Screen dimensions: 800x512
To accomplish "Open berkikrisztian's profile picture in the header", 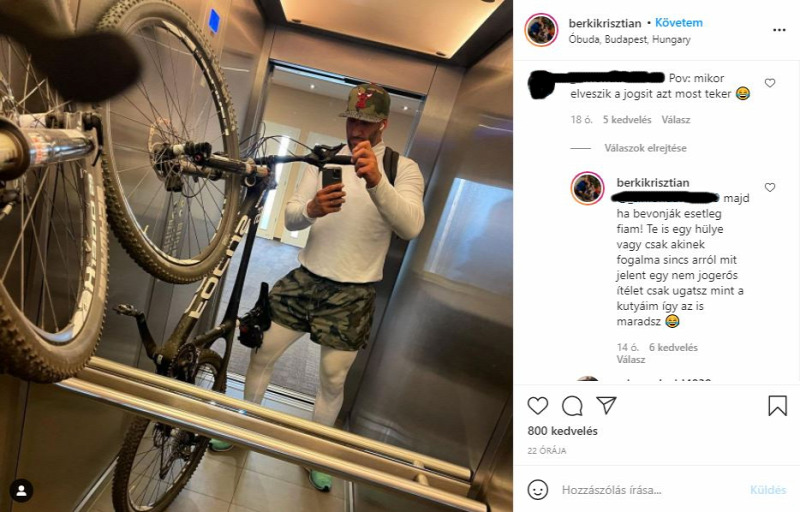I will 541,30.
